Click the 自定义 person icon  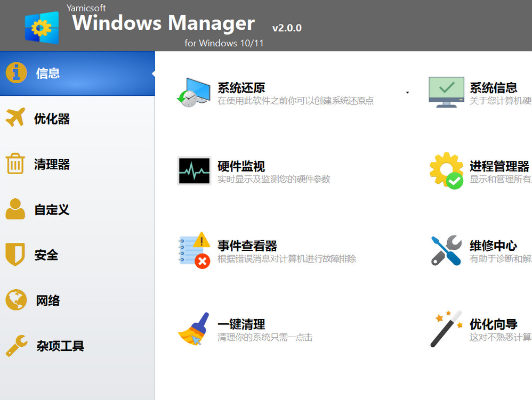coord(15,209)
